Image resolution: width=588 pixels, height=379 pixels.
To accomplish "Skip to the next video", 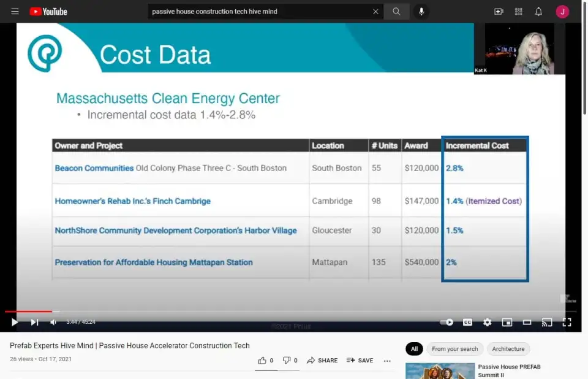I will tap(34, 322).
